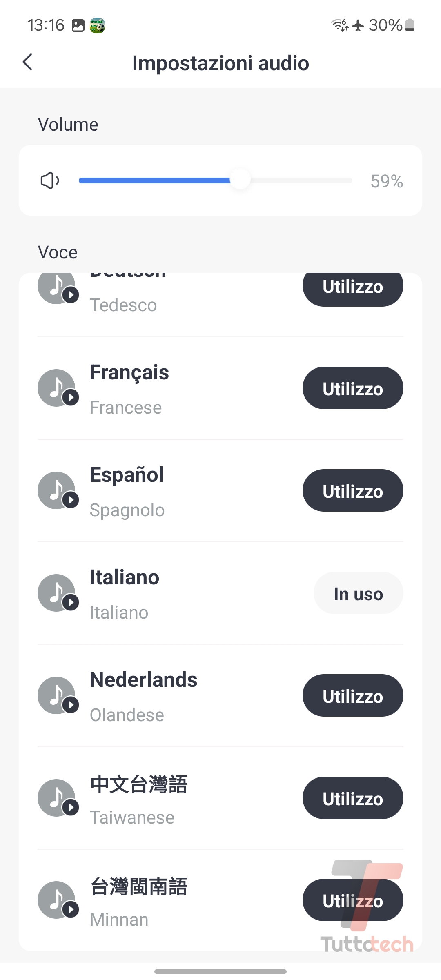441x980 pixels.
Task: Go back using the top-left arrow
Action: tap(28, 62)
